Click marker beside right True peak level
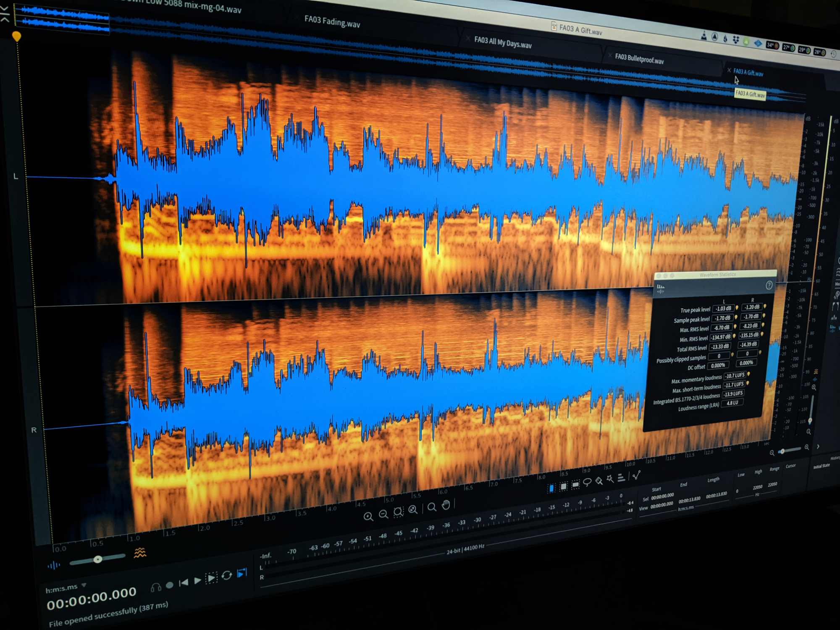Screen dimensions: 840x630 click(765, 307)
